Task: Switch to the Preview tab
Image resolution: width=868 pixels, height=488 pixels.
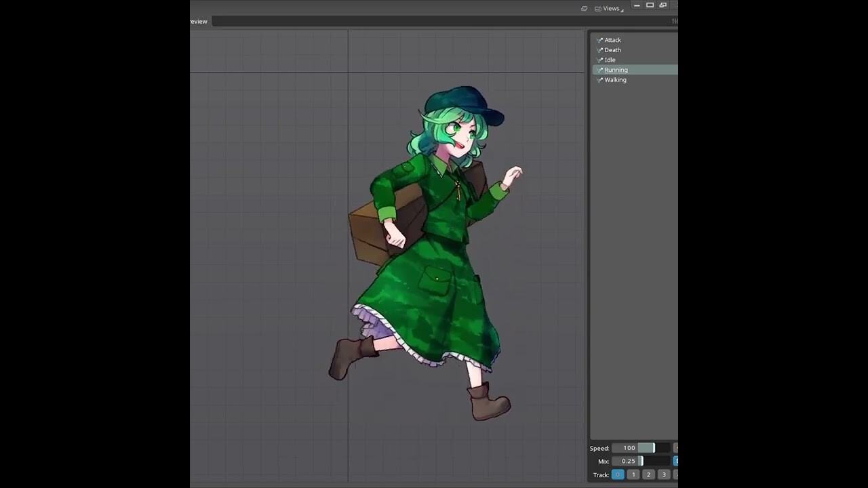Action: coord(197,21)
